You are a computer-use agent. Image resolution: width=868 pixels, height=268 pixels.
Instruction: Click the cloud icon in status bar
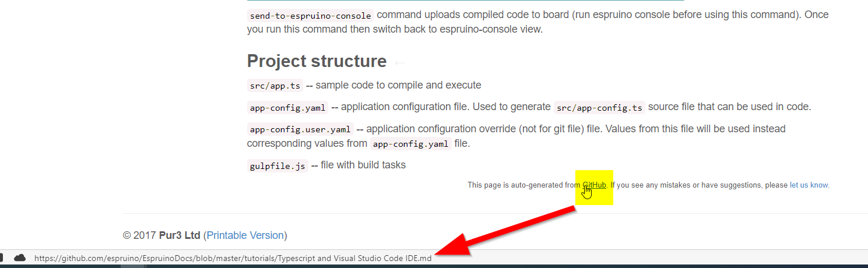tap(20, 258)
